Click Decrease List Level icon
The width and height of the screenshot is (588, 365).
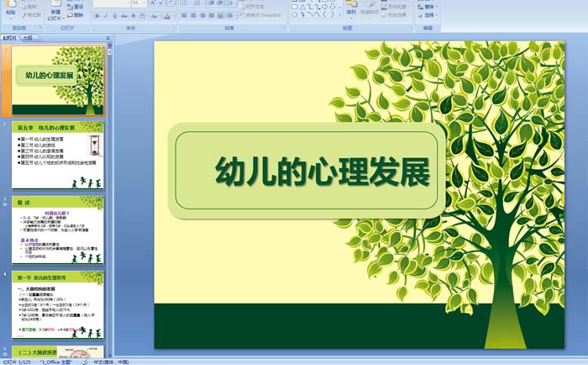pos(212,3)
